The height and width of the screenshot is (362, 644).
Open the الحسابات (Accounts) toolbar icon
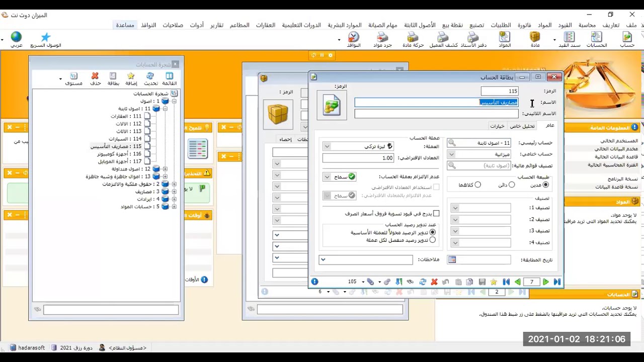pyautogui.click(x=597, y=40)
